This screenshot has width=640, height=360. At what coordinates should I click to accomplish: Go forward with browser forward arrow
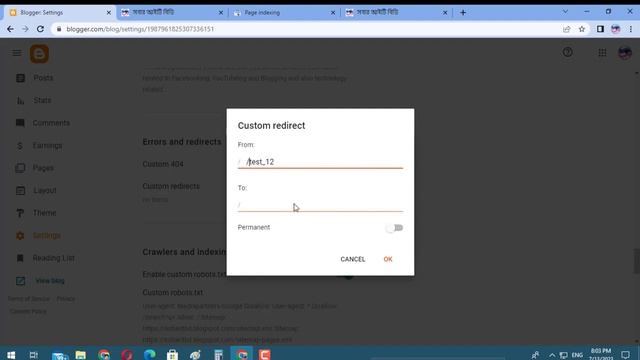pos(25,29)
